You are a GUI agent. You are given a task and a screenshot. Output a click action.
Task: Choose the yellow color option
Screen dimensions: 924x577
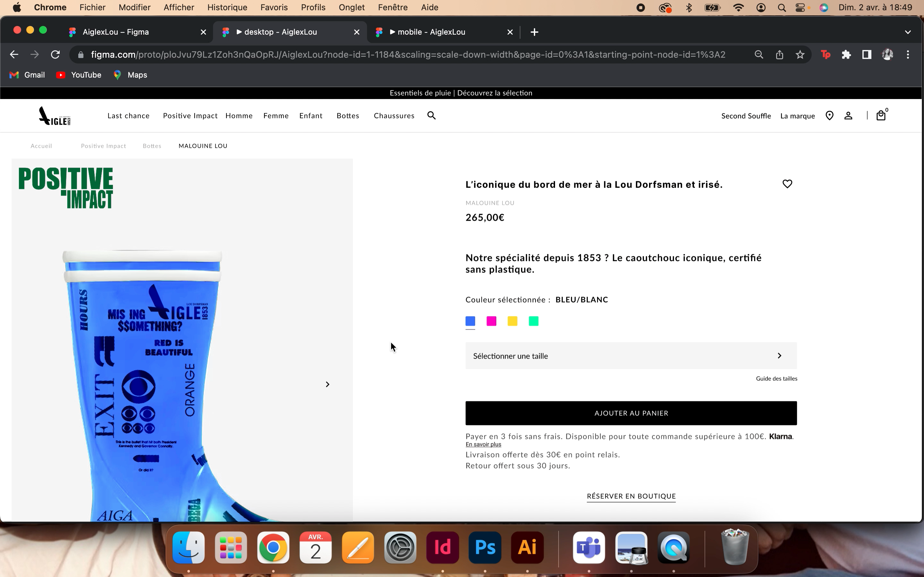coord(512,321)
